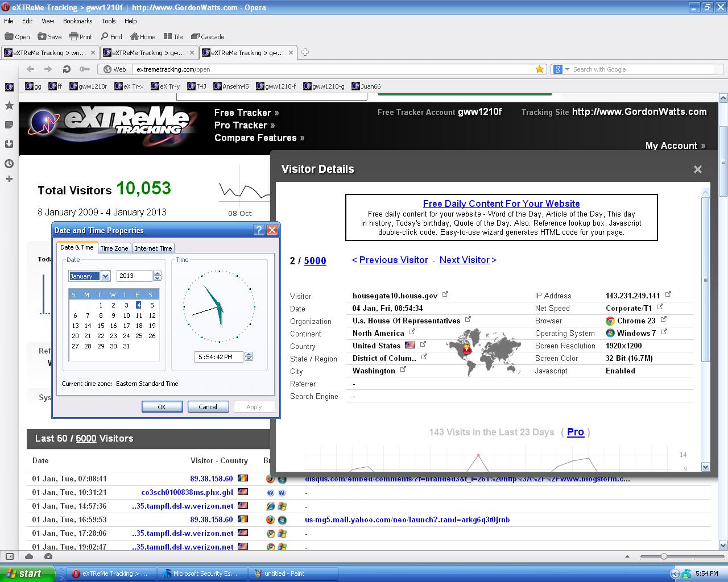Cascade the open windows
The image size is (728, 582).
pyautogui.click(x=208, y=36)
